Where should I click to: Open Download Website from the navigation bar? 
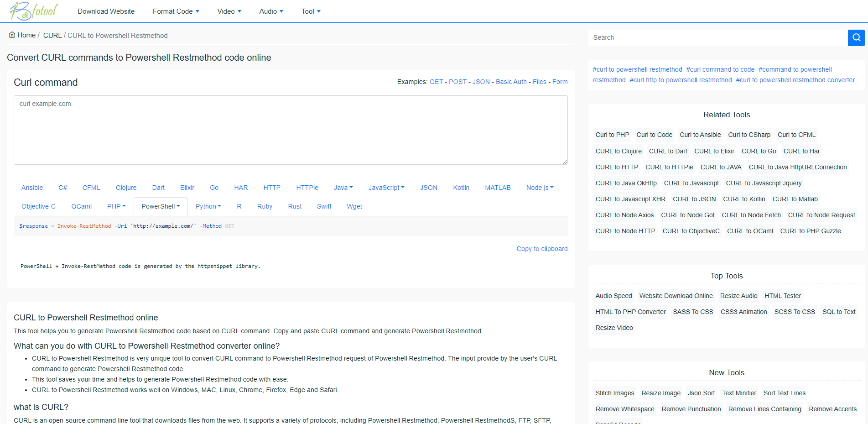[x=106, y=11]
